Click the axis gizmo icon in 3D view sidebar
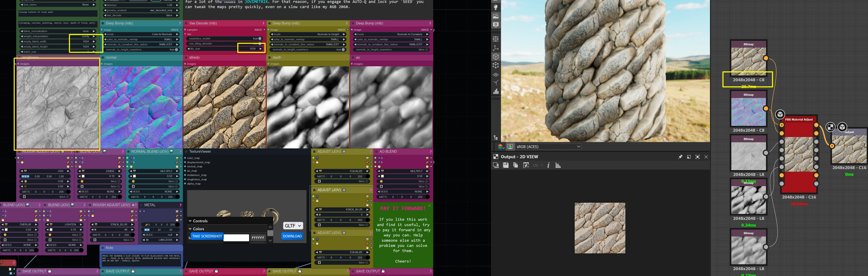Screen dimensions: 868x276 pyautogui.click(x=495, y=48)
